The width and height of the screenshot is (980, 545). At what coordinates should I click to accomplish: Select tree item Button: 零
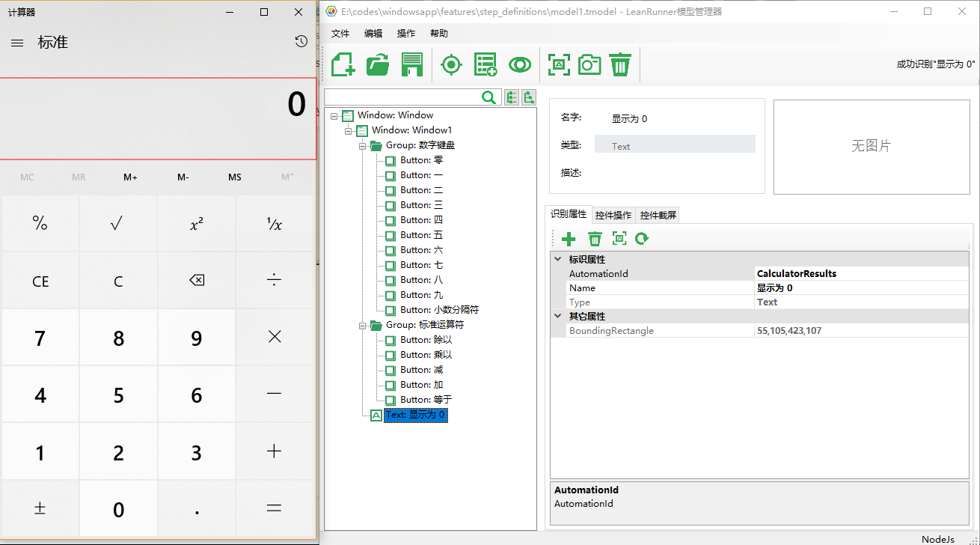[x=422, y=160]
